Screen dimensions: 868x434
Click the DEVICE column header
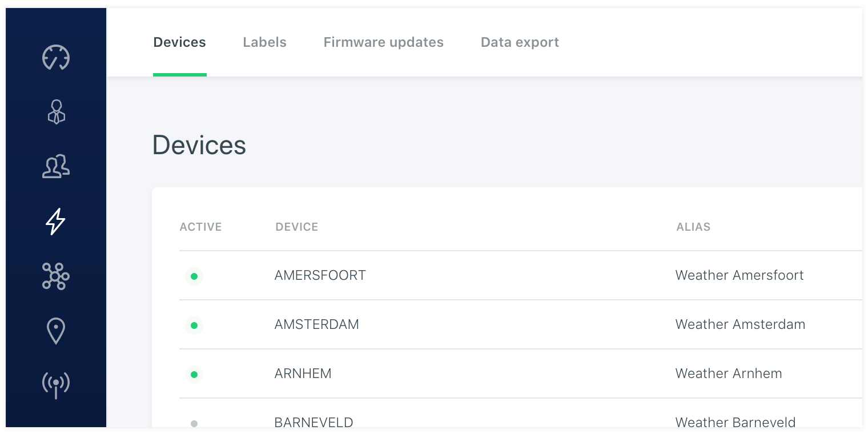tap(296, 227)
